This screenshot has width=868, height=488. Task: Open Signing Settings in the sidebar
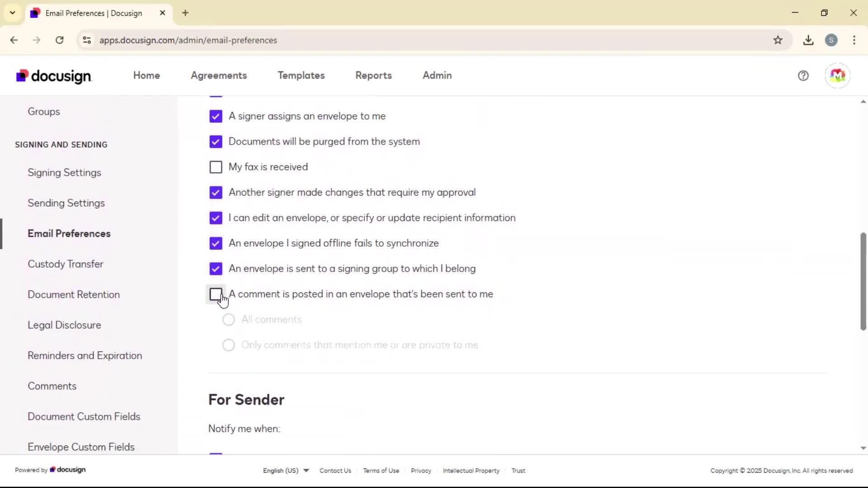pos(64,173)
